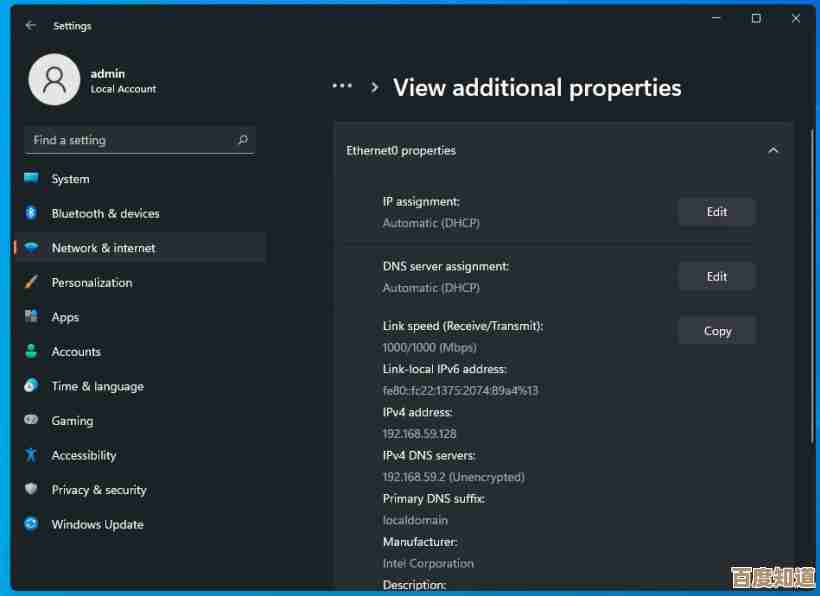Image resolution: width=820 pixels, height=596 pixels.
Task: Open Bluetooth & devices via its icon
Action: [x=31, y=213]
